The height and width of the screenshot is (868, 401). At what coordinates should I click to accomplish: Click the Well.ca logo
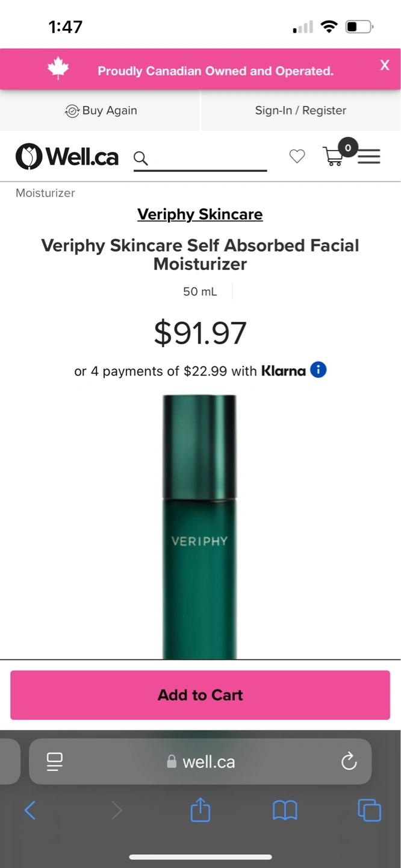[67, 157]
